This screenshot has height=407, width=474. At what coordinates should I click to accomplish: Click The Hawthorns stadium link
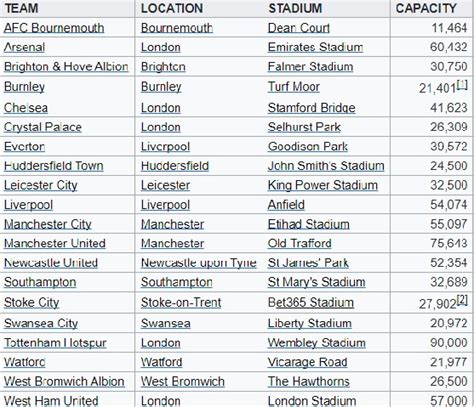tap(309, 381)
